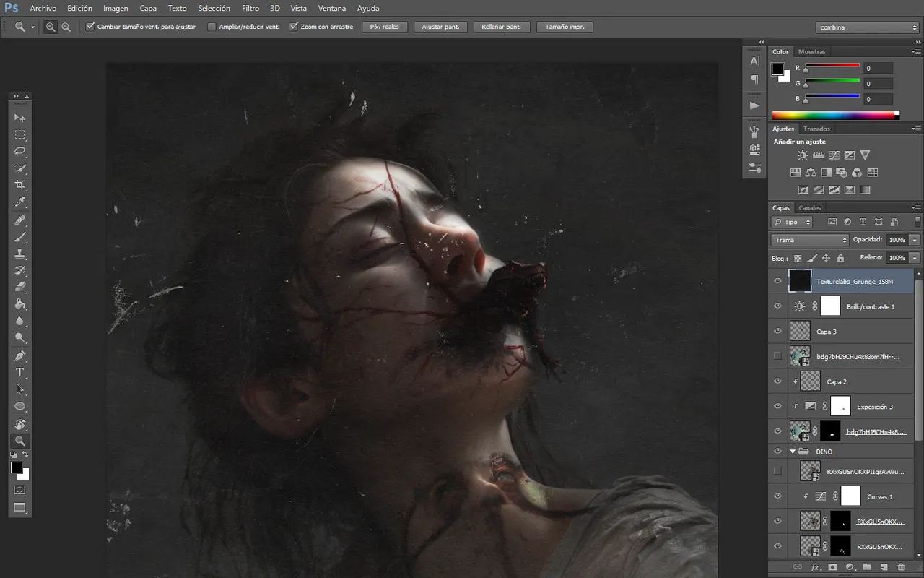Open the Character panel icon
The width and height of the screenshot is (924, 578).
[754, 61]
